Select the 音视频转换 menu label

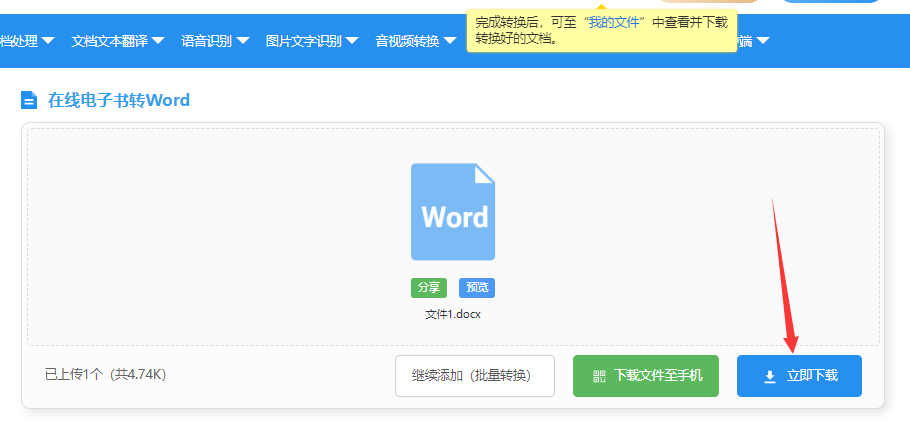coord(407,41)
